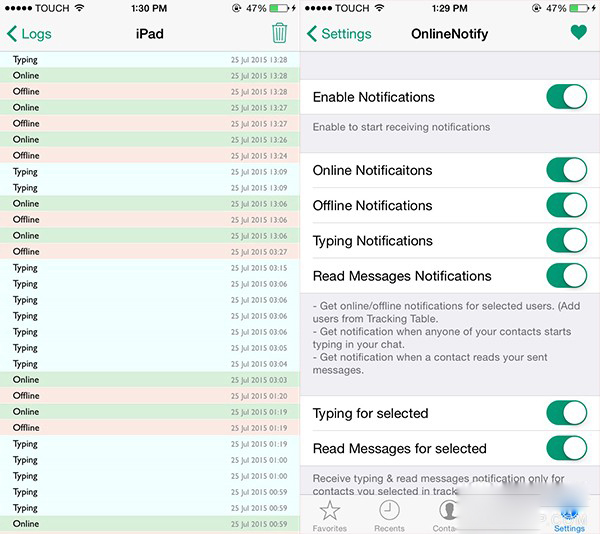This screenshot has height=534, width=600.
Task: Select the Typing log entry at 03:05
Action: pos(150,348)
